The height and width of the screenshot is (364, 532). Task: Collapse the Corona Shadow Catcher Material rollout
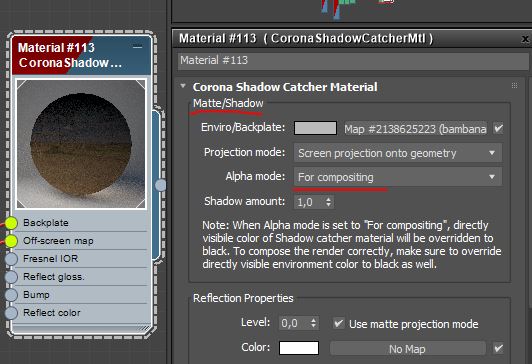tap(183, 87)
